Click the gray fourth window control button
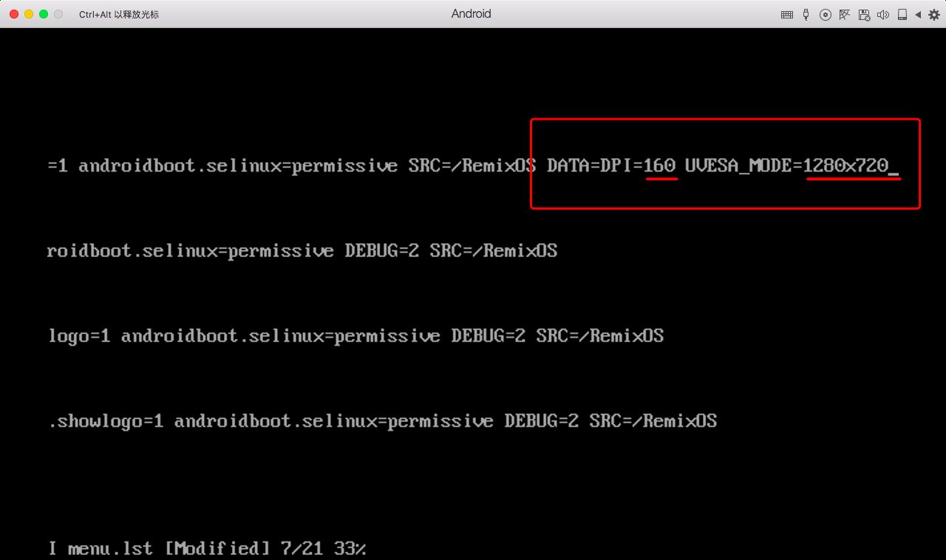Screen dimensions: 946x560 point(58,14)
